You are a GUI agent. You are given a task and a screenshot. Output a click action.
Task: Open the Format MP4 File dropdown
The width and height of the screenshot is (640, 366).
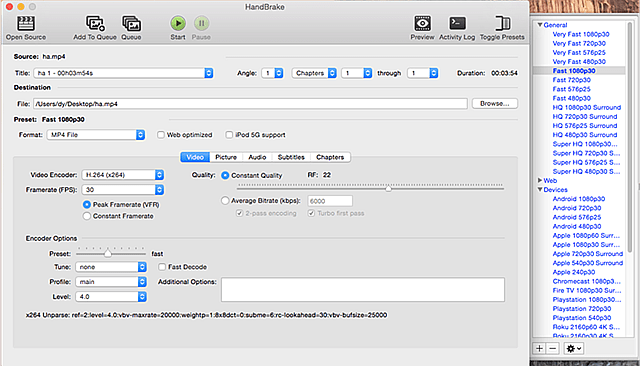tap(96, 135)
